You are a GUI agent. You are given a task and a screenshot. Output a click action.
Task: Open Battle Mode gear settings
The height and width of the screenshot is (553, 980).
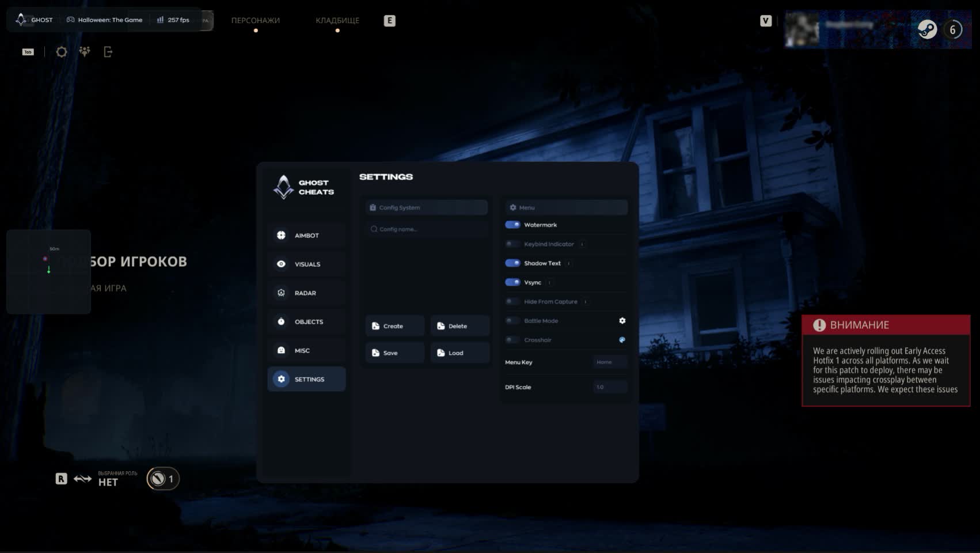622,320
